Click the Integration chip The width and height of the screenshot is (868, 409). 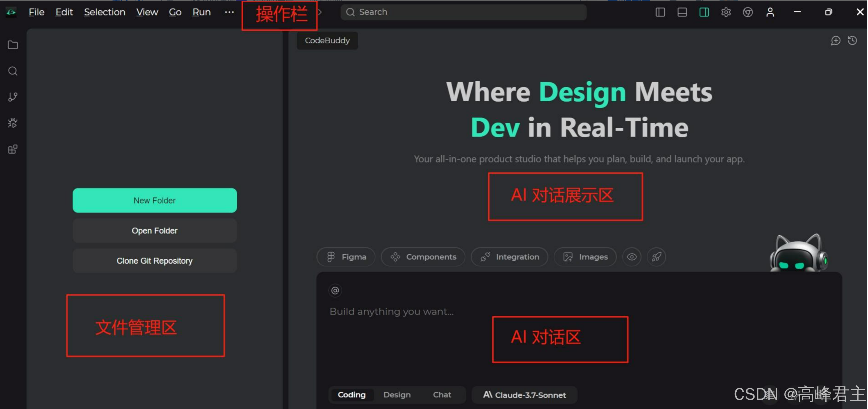pos(510,257)
